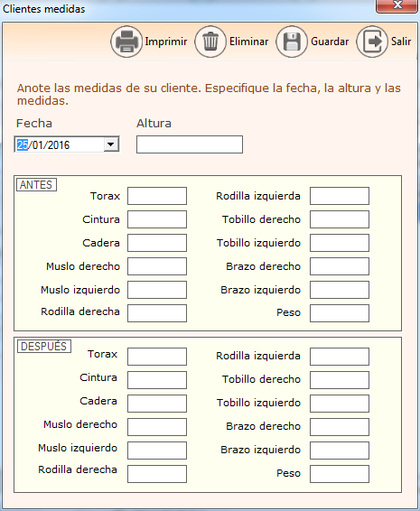Focus the Peso field under DESPUÉS
420x511 pixels.
coord(340,474)
